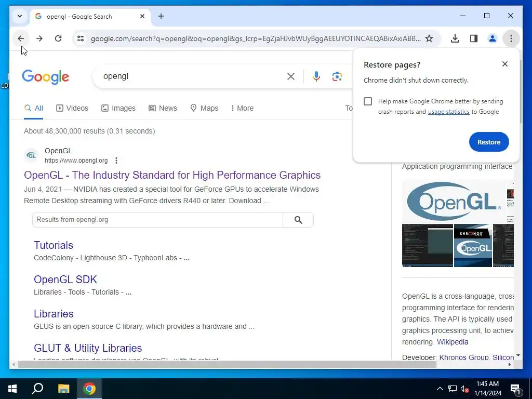
Task: Switch to the Images tab
Action: 118,108
